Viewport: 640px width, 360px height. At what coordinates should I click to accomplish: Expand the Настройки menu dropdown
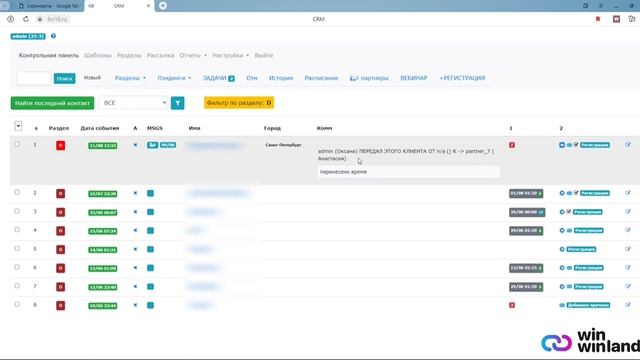coord(231,55)
